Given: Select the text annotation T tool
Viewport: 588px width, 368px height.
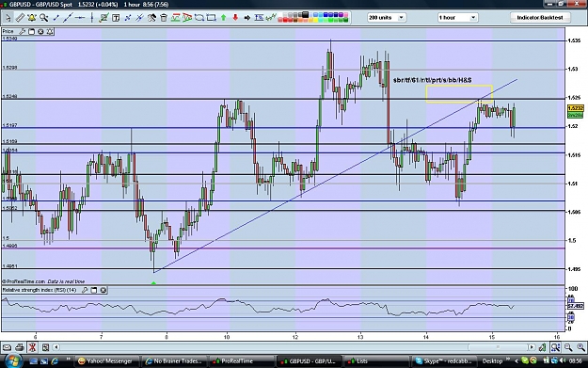Looking at the screenshot, I should tap(116, 18).
